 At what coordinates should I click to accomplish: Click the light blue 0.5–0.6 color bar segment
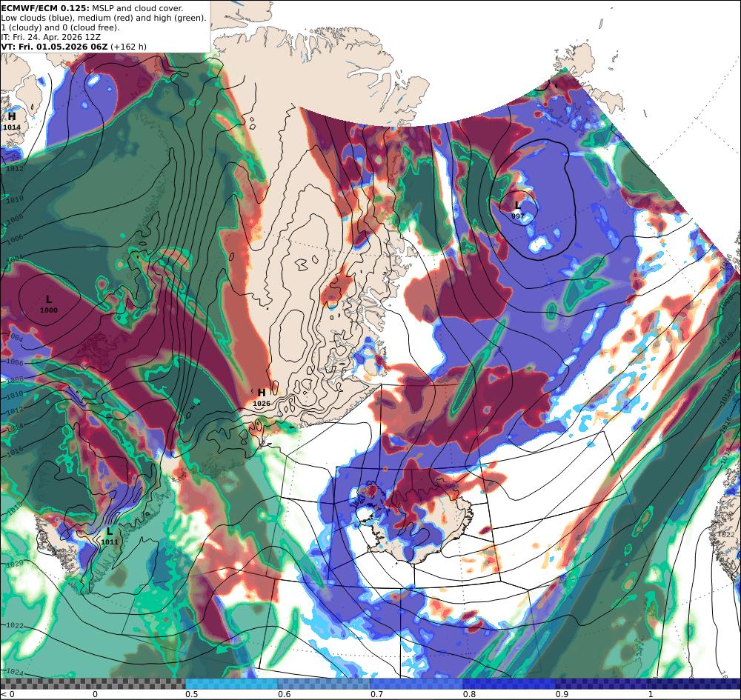click(231, 684)
